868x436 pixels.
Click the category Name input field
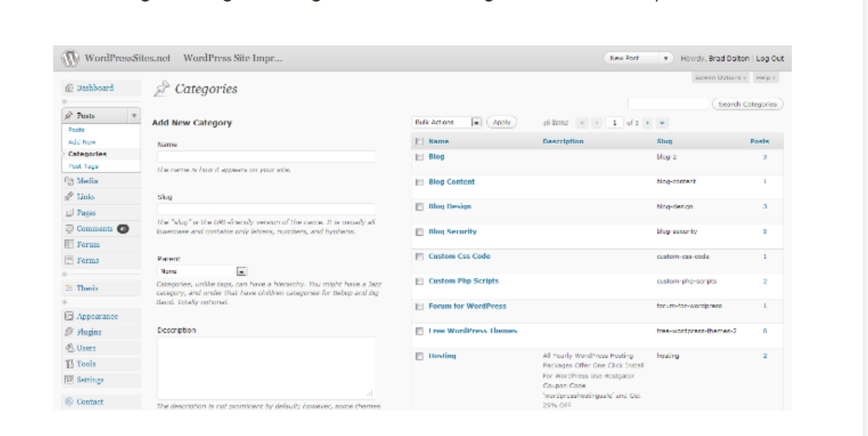pos(267,156)
